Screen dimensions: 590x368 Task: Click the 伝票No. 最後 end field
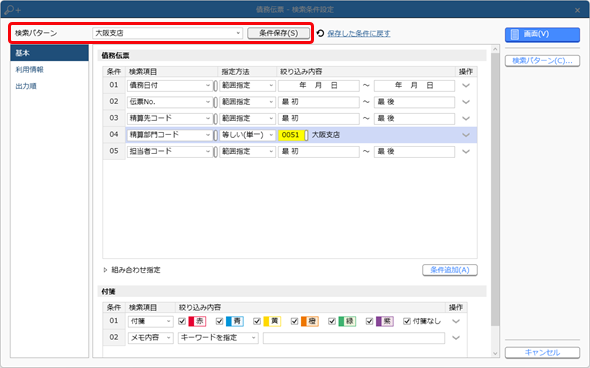414,102
